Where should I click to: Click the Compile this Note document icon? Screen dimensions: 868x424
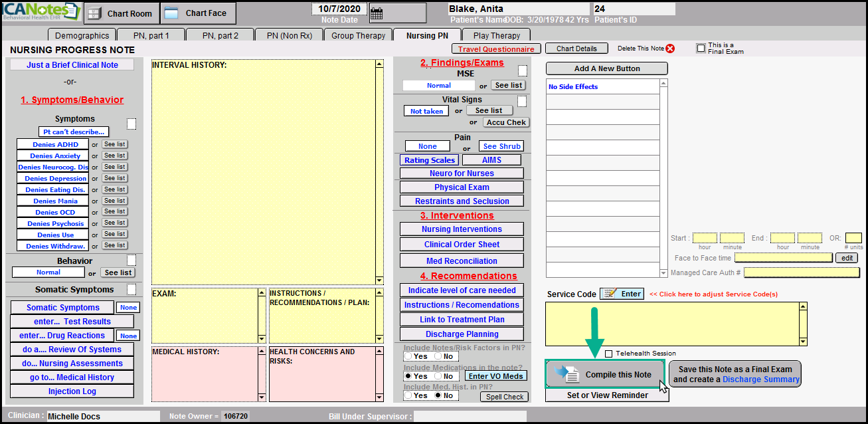point(566,374)
